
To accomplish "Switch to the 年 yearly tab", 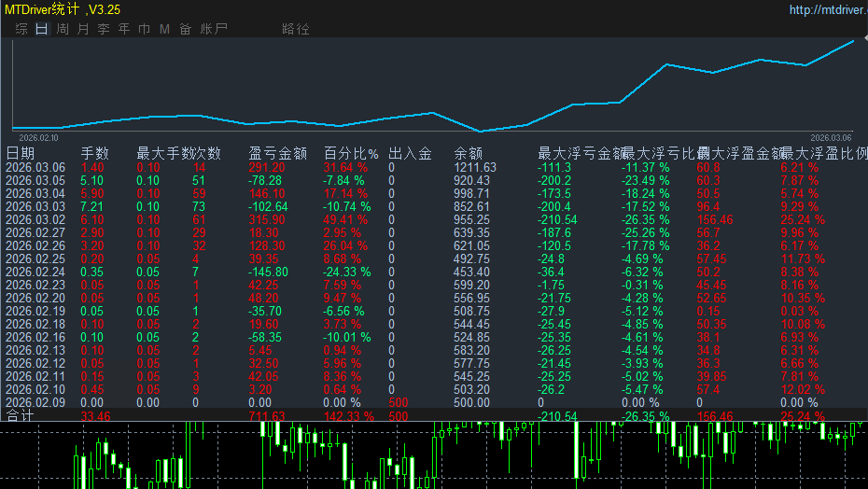I will [124, 29].
